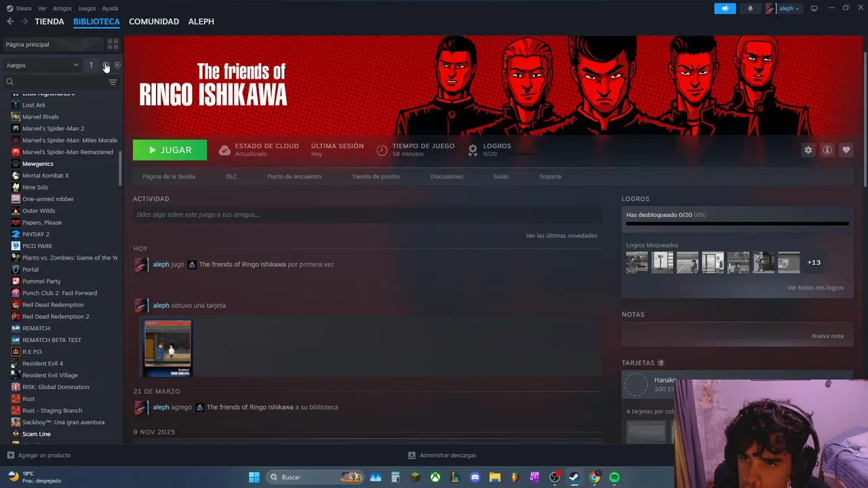This screenshot has height=488, width=868.
Task: Open the trading card thumbnail aleph obtained
Action: 168,348
